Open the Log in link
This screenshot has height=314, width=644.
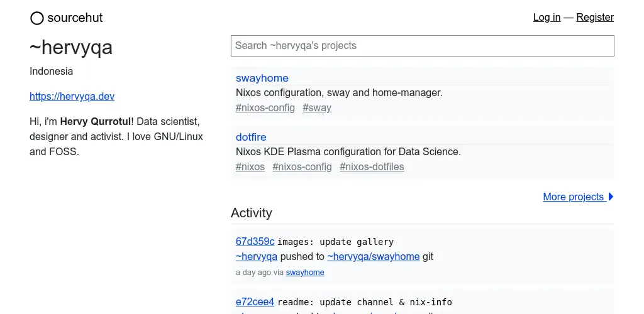point(547,17)
